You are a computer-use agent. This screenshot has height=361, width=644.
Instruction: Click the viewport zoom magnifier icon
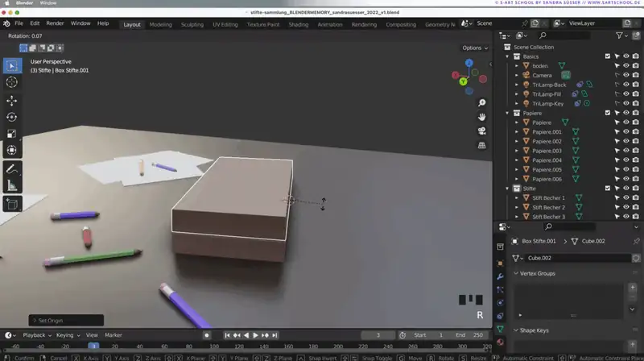click(481, 102)
